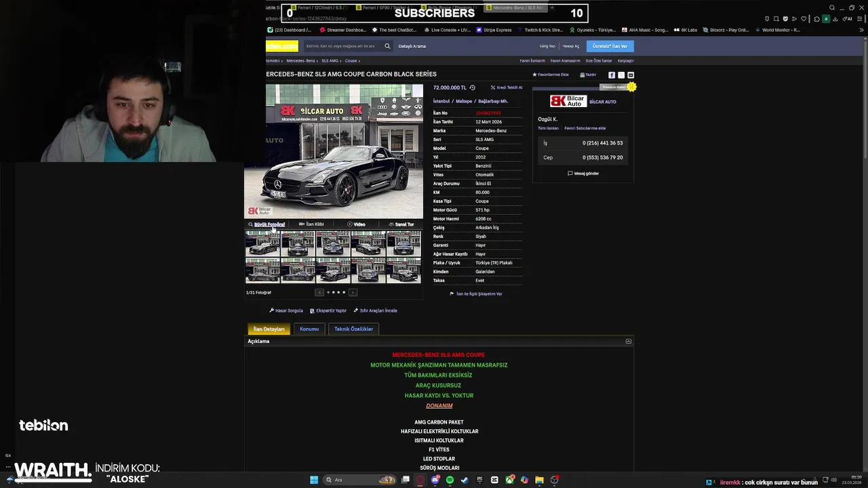Image resolution: width=868 pixels, height=488 pixels.
Task: Share listing on Facebook icon
Action: coord(612,75)
